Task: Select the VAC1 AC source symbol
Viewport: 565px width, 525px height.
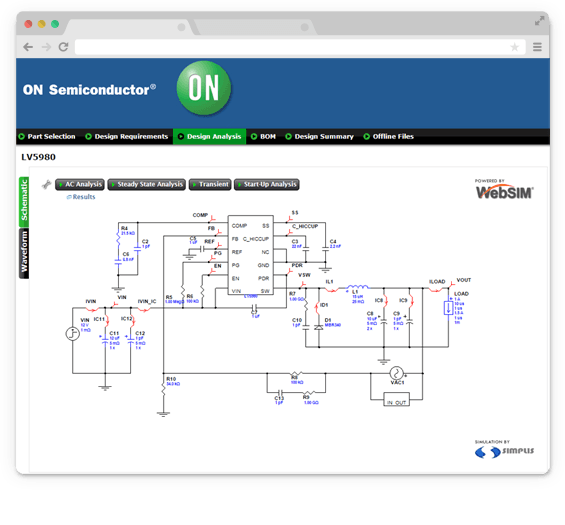Action: pos(397,373)
